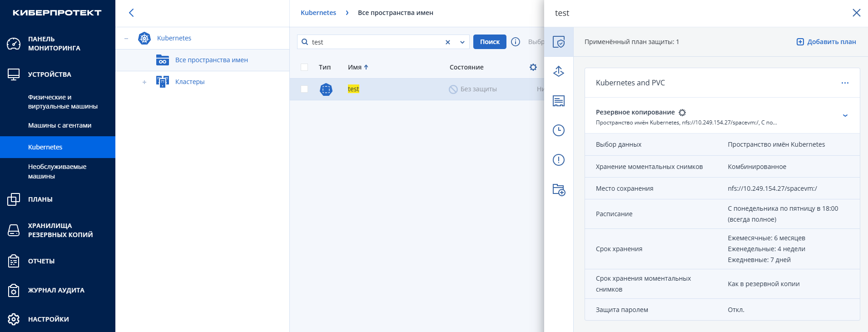
Task: Click the clusters icon in tree
Action: [x=163, y=82]
